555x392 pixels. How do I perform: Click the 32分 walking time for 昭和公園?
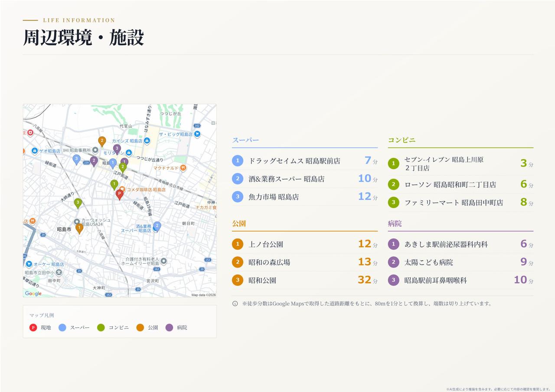point(368,280)
